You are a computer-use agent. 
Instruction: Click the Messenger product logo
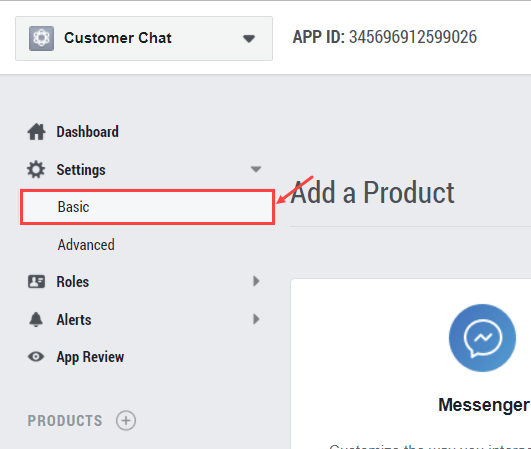click(x=482, y=338)
